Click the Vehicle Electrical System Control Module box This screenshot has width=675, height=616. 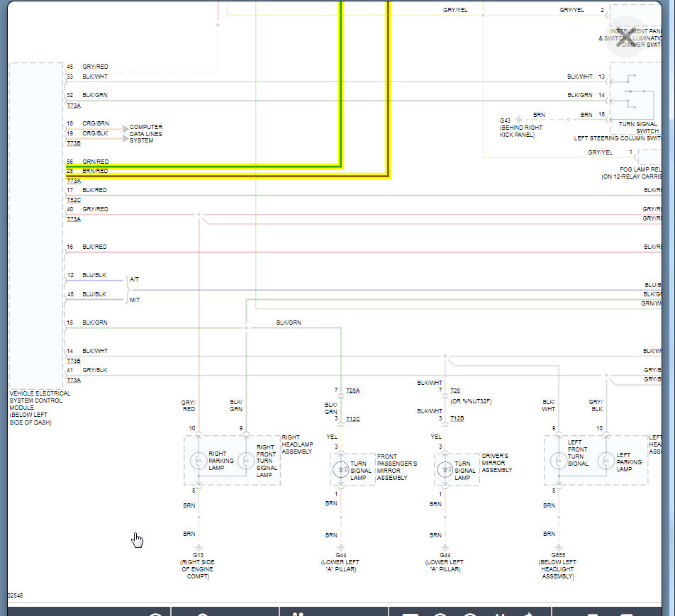36,226
